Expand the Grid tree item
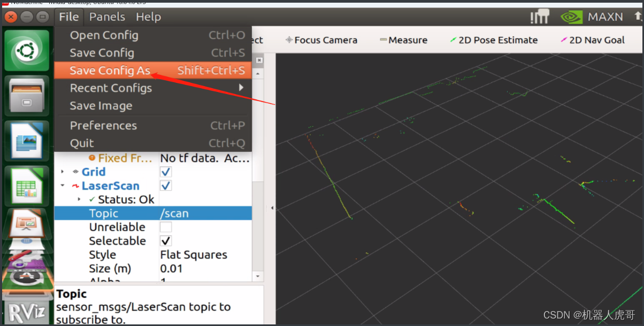 (63, 172)
